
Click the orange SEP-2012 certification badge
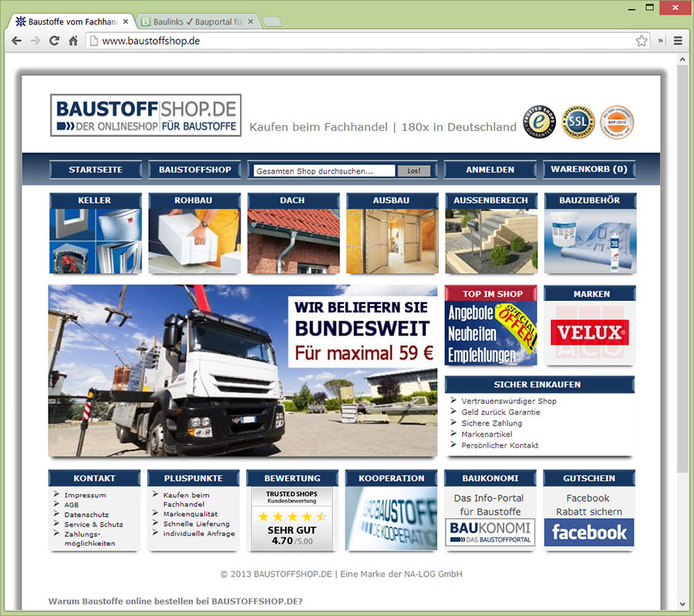point(617,122)
